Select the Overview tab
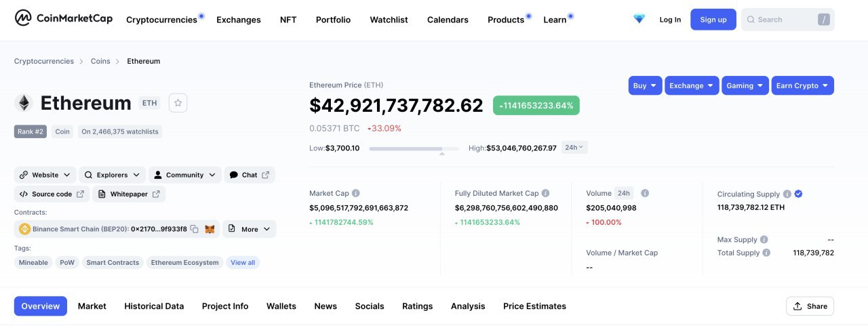The width and height of the screenshot is (868, 336). pyautogui.click(x=41, y=306)
